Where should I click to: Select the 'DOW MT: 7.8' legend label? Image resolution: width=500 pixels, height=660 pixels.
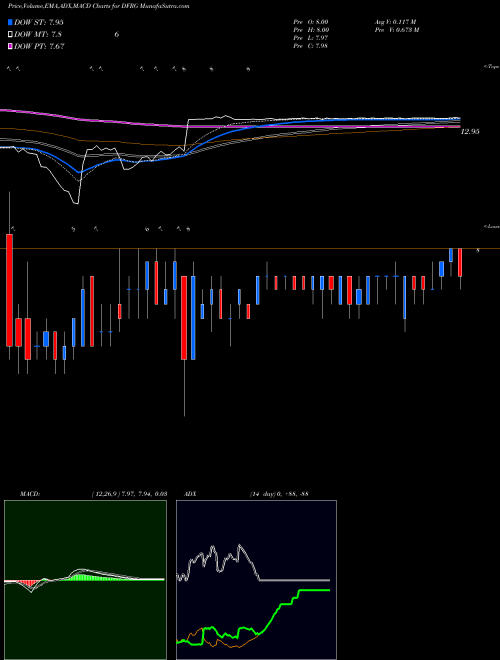(36, 34)
